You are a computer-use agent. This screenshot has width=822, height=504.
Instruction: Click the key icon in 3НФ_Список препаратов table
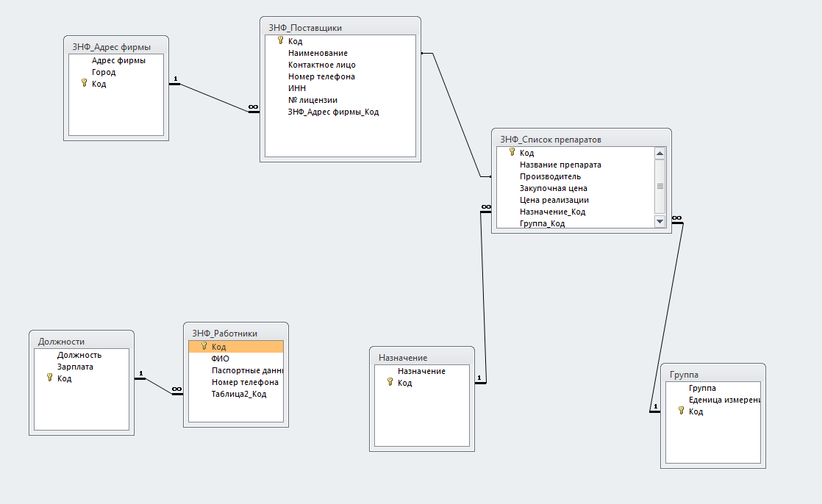tap(512, 152)
